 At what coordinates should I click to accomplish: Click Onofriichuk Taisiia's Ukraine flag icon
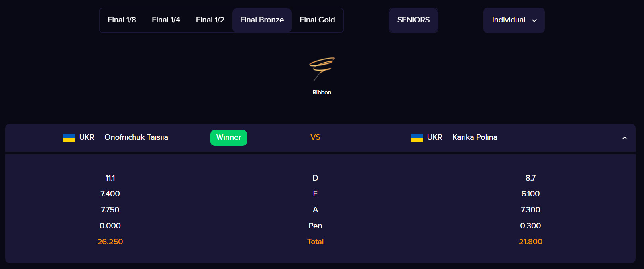(69, 138)
